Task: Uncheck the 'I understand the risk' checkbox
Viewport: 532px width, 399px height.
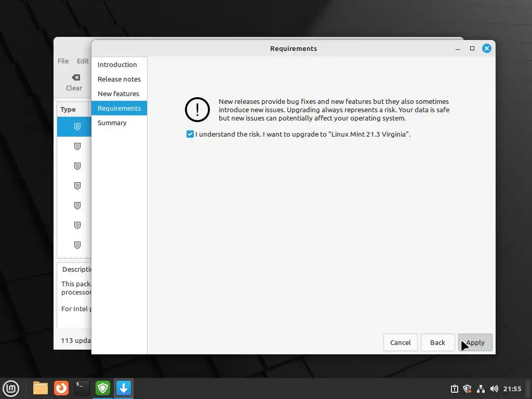Action: point(190,134)
